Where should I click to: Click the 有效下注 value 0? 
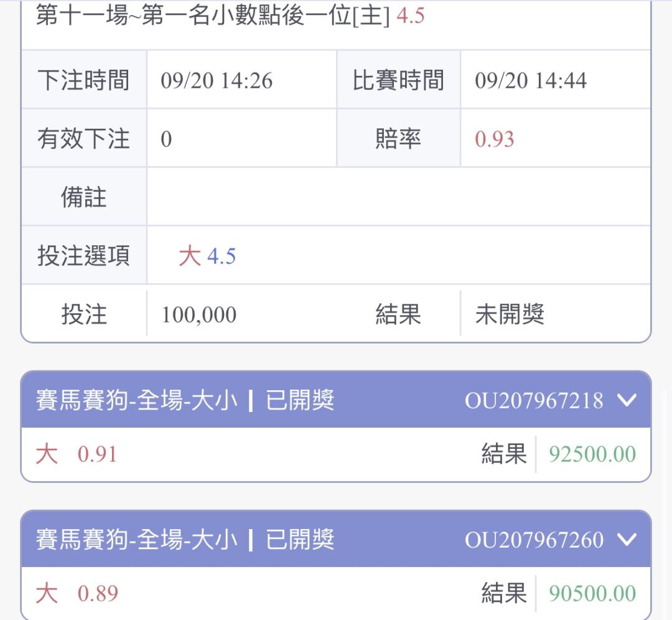point(166,139)
